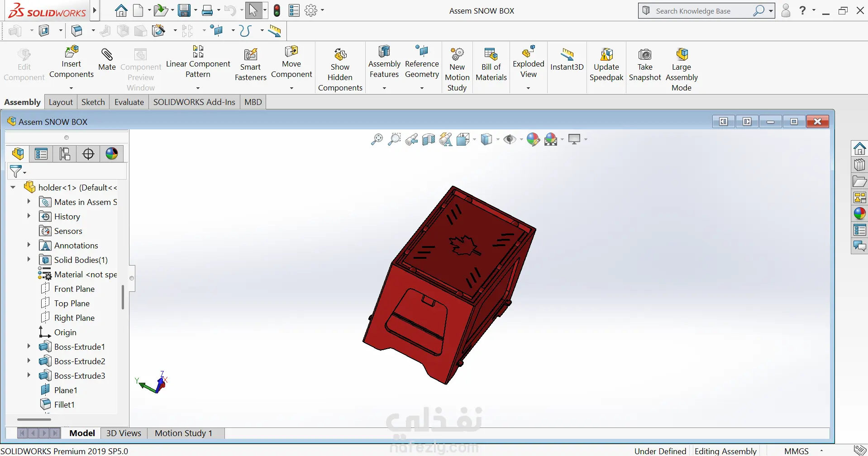Click the Edit Appearance color sphere icon
The image size is (868, 456).
click(x=533, y=139)
